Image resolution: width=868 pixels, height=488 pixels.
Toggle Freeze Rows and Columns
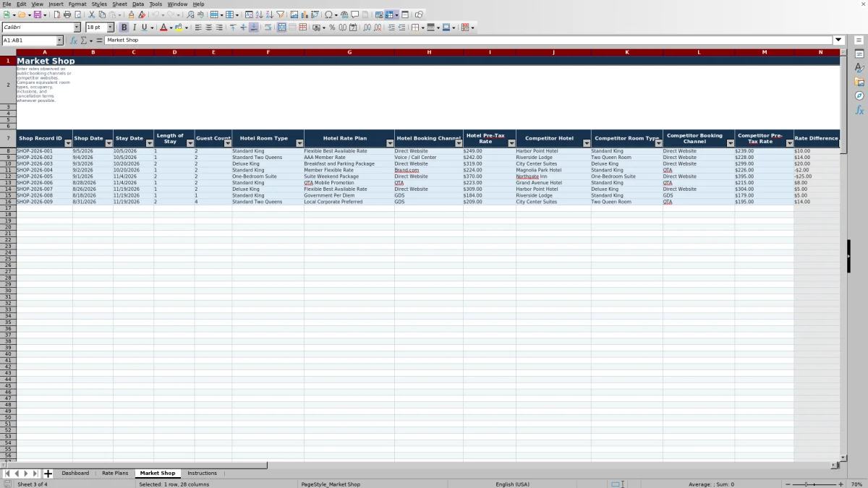coord(388,14)
